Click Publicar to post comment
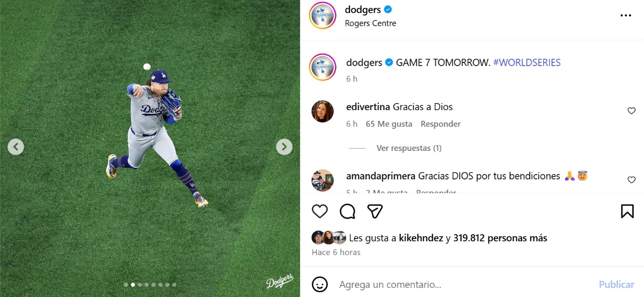Screen dimensions: 644x297 pos(617,284)
